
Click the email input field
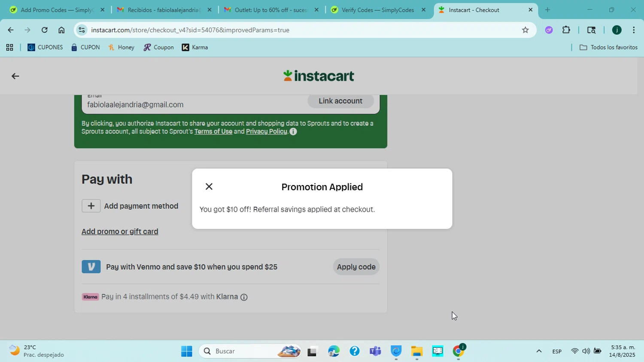point(193,103)
